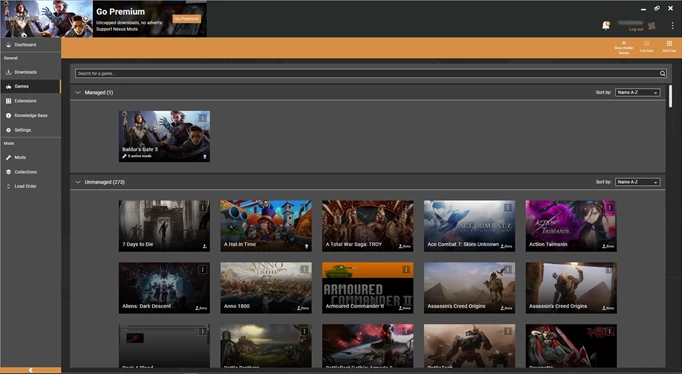Click the Log out link
Screen dimensions: 682x374
click(636, 30)
